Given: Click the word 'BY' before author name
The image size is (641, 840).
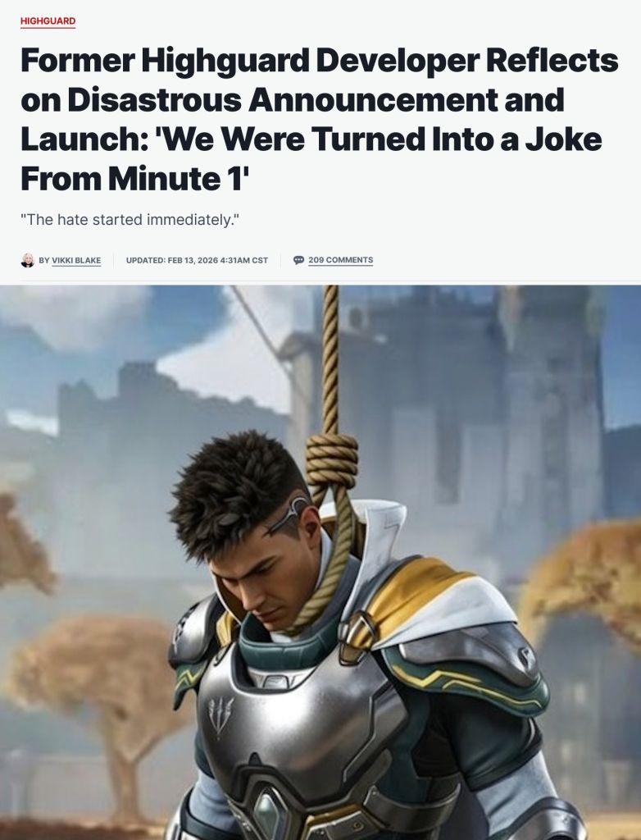Looking at the screenshot, I should pyautogui.click(x=44, y=260).
